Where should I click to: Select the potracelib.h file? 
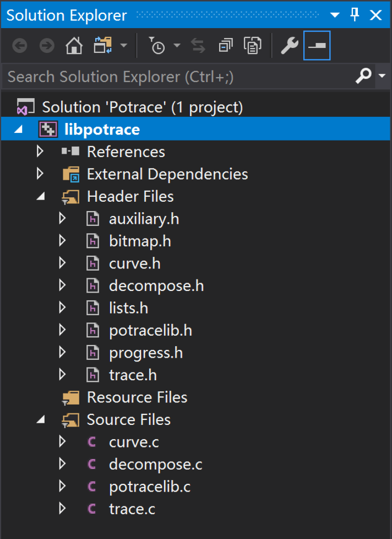pos(150,330)
